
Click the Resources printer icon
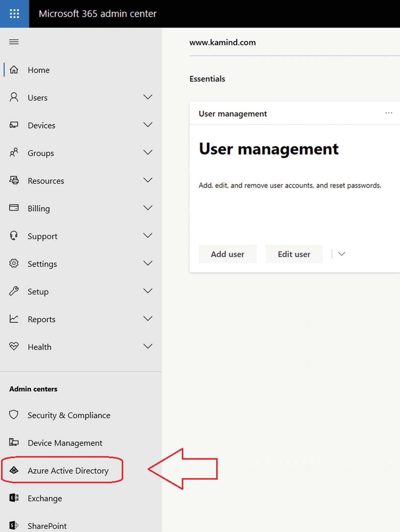(14, 181)
